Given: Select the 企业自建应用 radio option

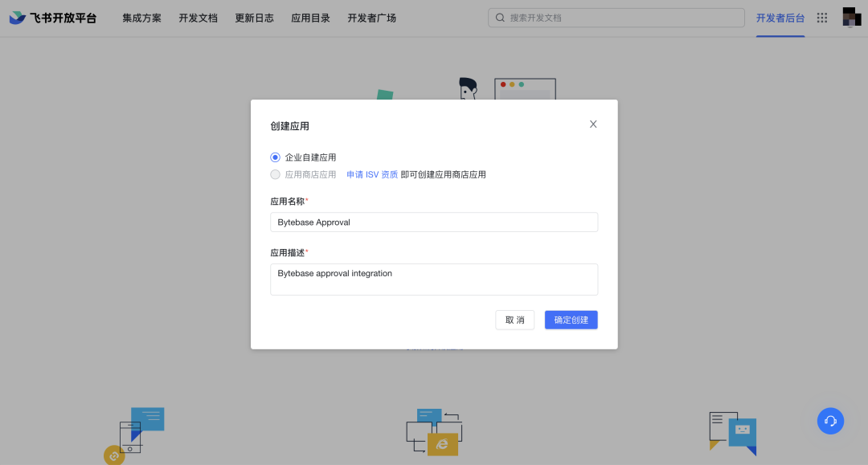Looking at the screenshot, I should point(275,157).
